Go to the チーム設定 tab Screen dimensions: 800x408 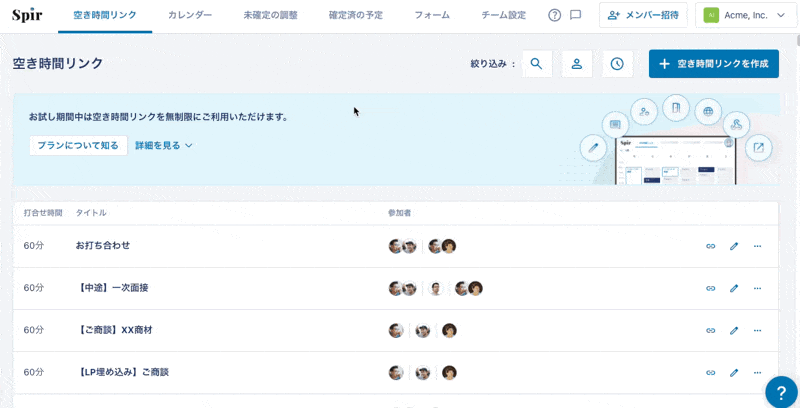(503, 16)
